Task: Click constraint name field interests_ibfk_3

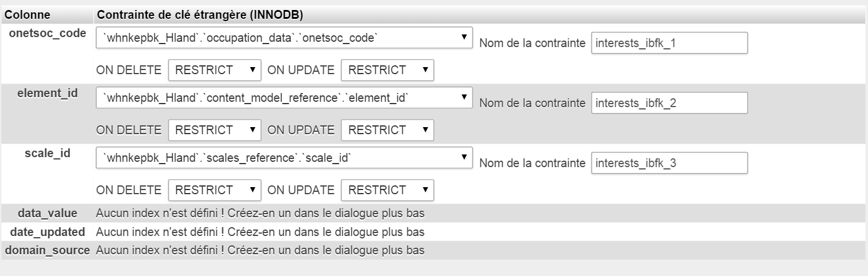Action: (669, 163)
